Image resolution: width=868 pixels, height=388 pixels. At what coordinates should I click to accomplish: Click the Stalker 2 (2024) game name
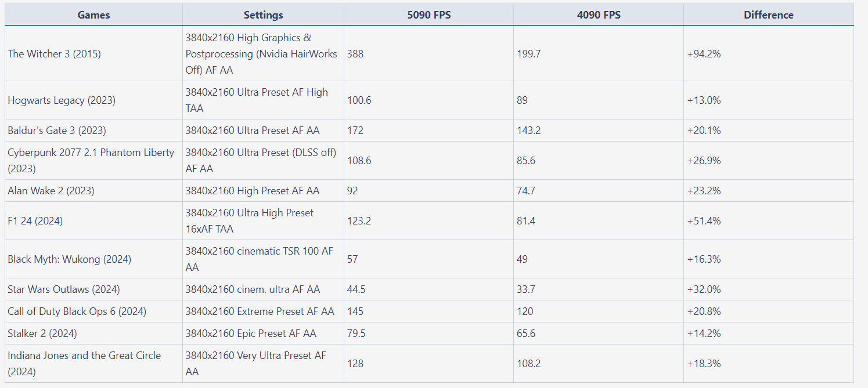tap(42, 333)
